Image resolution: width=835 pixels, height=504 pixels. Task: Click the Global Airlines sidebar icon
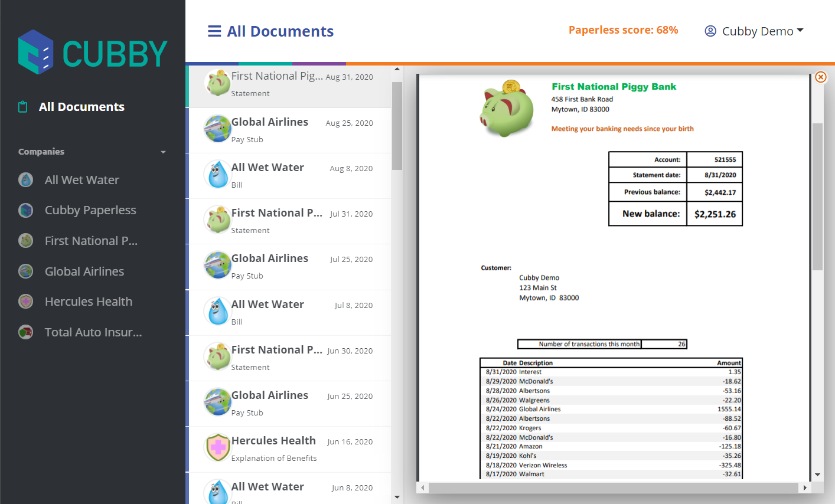click(25, 271)
